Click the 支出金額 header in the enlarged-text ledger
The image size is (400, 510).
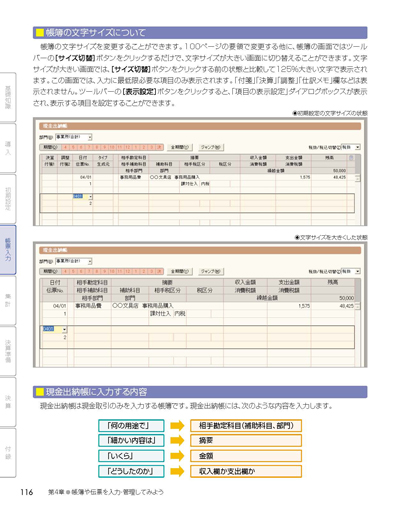coord(289,282)
